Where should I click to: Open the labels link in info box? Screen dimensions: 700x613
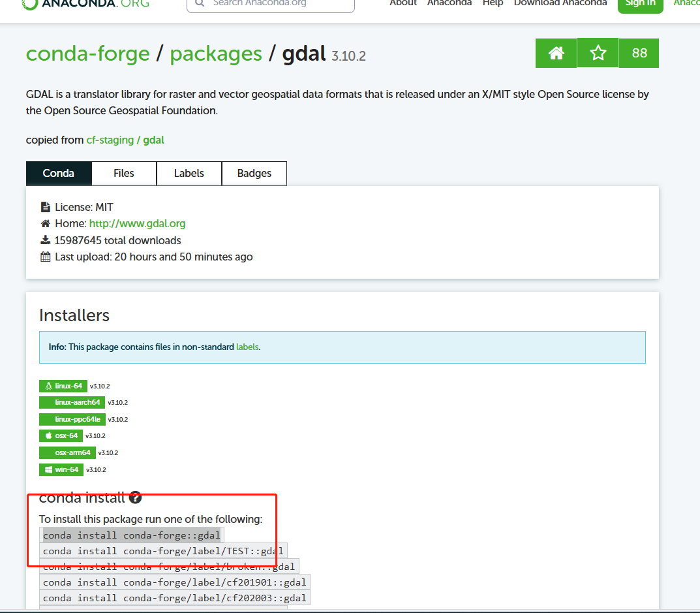[247, 347]
